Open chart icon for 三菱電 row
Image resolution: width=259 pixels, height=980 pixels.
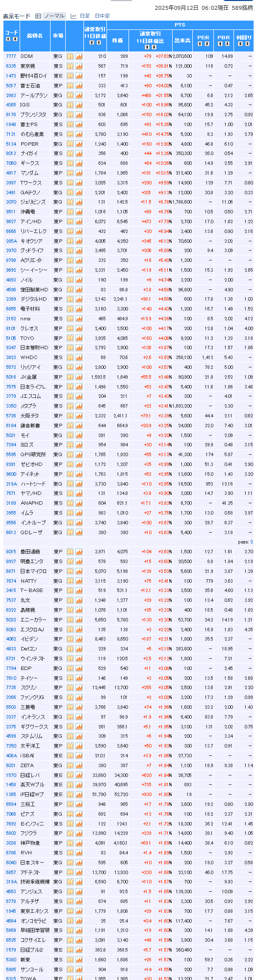point(79,707)
